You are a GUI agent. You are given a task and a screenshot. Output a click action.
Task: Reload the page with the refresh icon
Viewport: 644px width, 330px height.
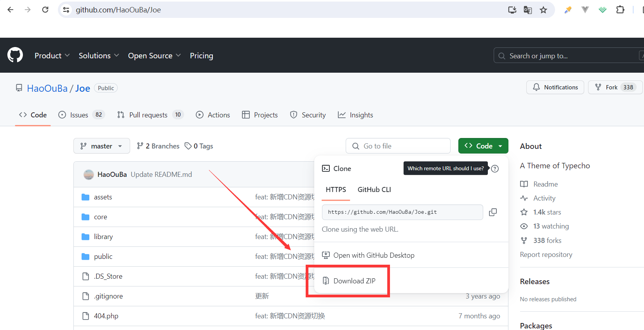pyautogui.click(x=45, y=10)
